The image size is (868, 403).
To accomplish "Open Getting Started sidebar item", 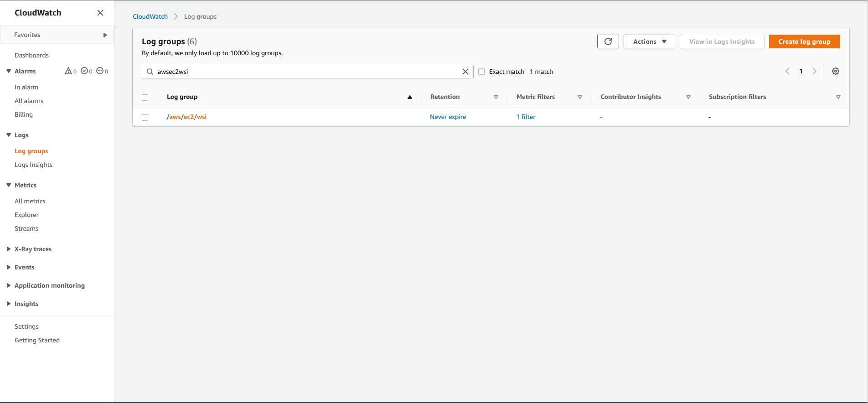I will (x=37, y=340).
